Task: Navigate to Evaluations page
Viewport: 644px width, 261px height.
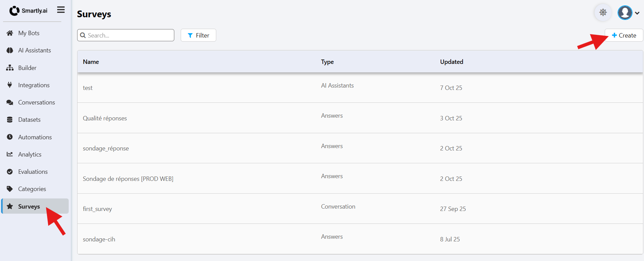Action: coord(33,172)
